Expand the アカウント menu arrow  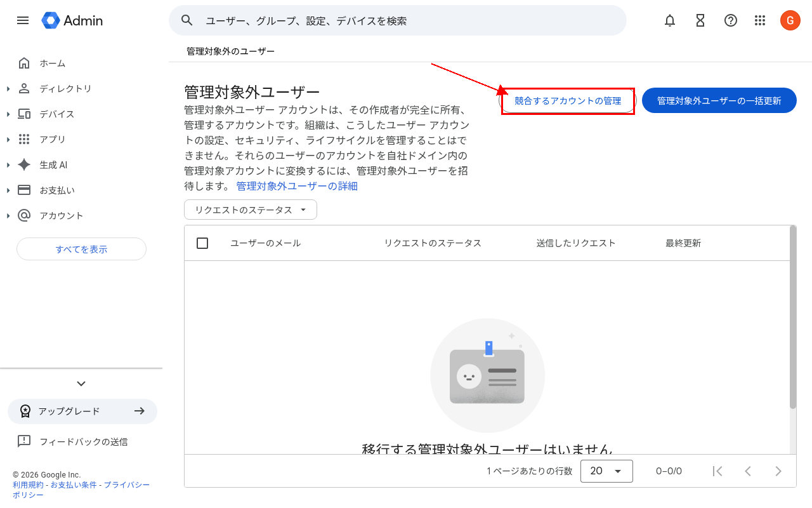point(8,215)
